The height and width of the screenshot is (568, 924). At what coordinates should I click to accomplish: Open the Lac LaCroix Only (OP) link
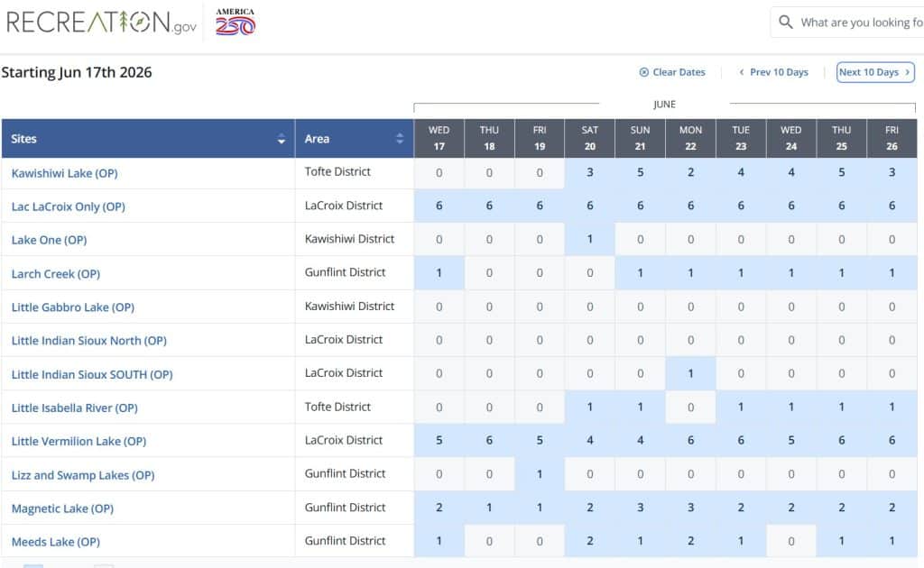click(68, 206)
